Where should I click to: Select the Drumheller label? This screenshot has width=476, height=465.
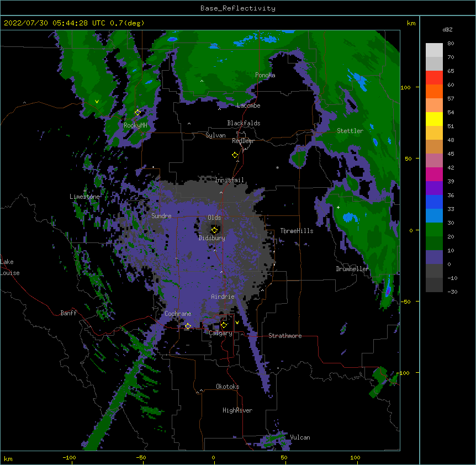[352, 269]
